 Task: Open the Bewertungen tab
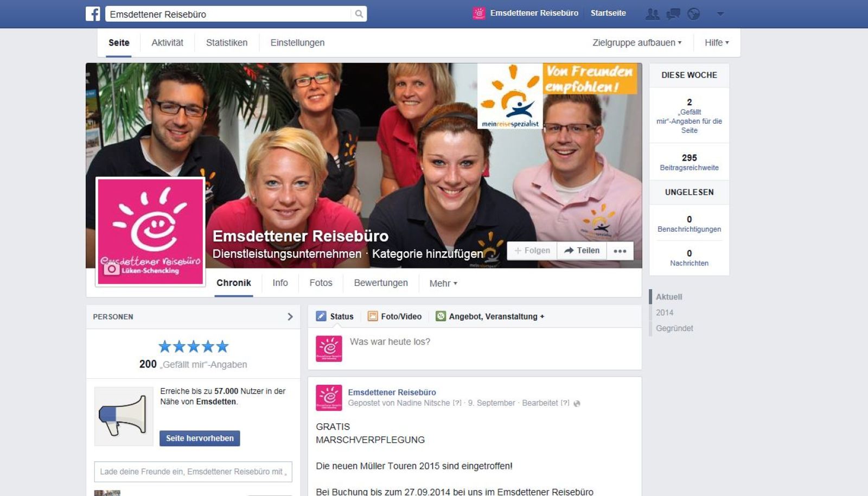tap(381, 283)
